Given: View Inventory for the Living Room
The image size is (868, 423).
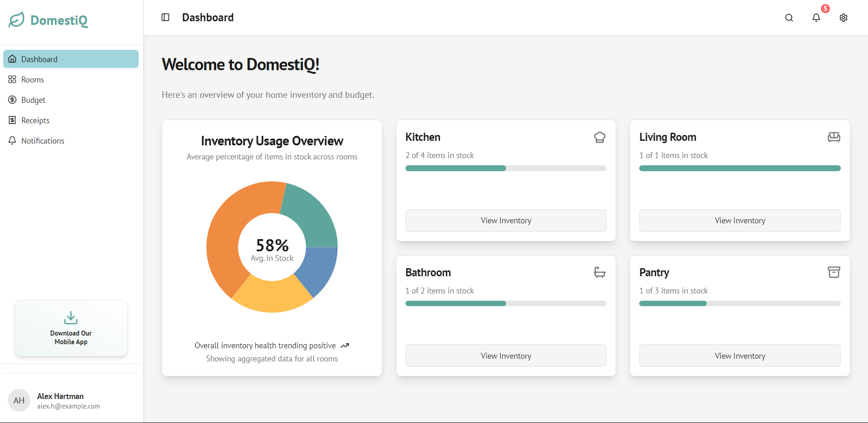Looking at the screenshot, I should [x=740, y=221].
